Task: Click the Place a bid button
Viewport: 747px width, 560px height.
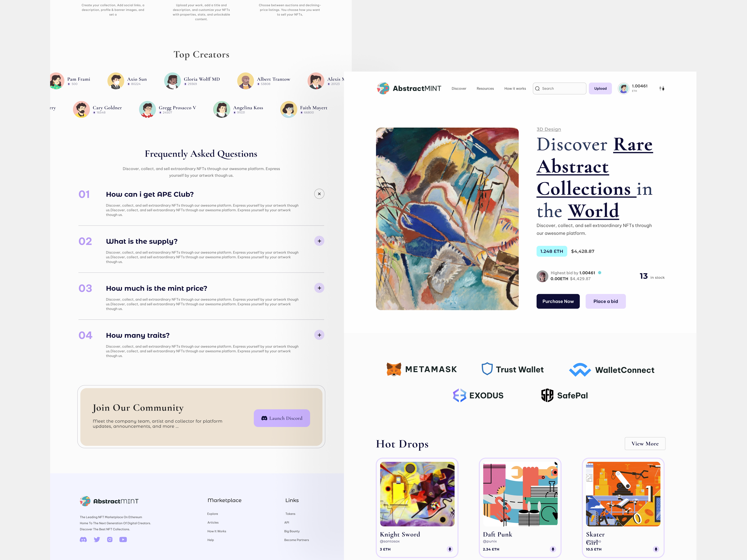Action: coord(605,301)
